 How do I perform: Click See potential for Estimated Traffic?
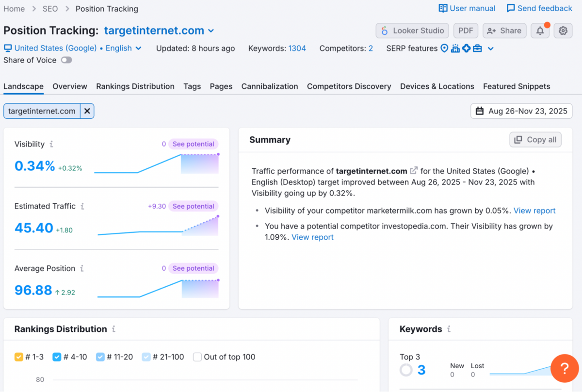pos(194,206)
